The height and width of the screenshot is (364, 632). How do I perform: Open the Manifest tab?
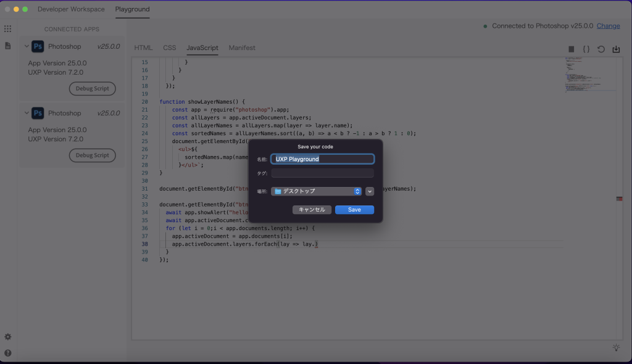point(241,47)
